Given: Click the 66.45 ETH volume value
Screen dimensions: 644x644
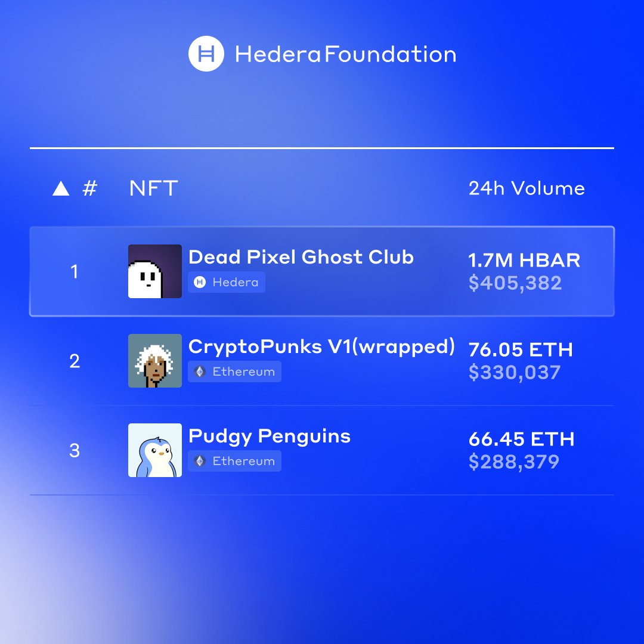Looking at the screenshot, I should [522, 439].
